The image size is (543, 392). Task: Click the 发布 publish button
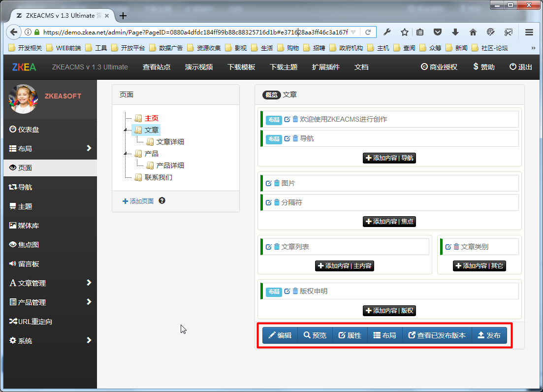point(489,335)
